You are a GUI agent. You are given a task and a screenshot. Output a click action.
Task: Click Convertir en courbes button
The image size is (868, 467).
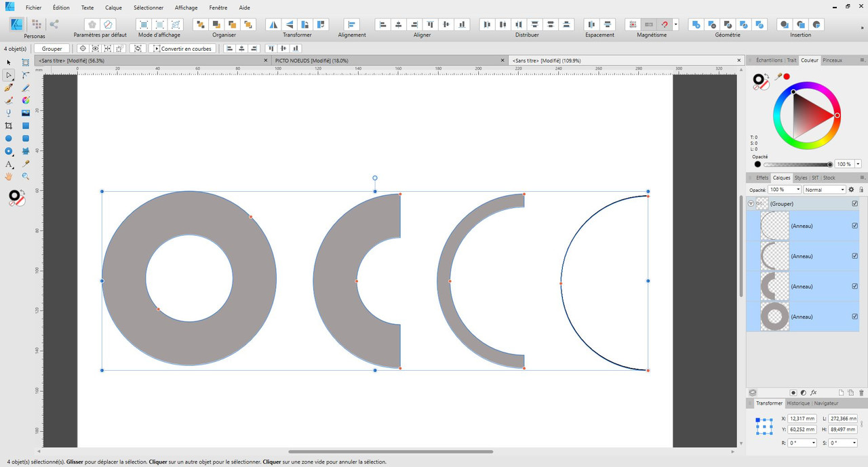183,49
